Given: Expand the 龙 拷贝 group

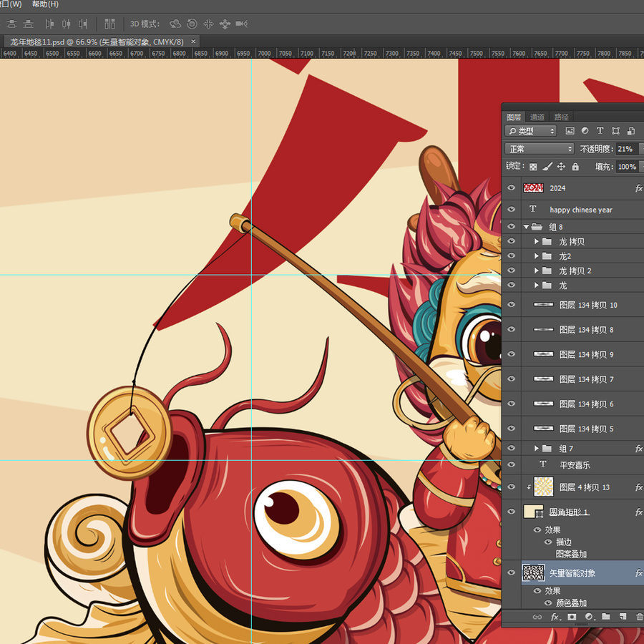Looking at the screenshot, I should (x=537, y=242).
